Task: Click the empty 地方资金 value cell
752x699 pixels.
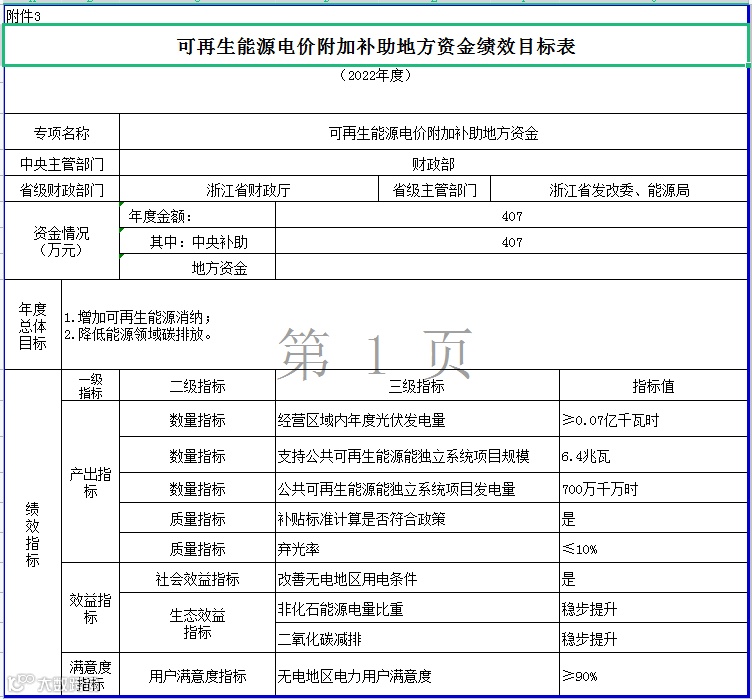Action: pyautogui.click(x=512, y=267)
